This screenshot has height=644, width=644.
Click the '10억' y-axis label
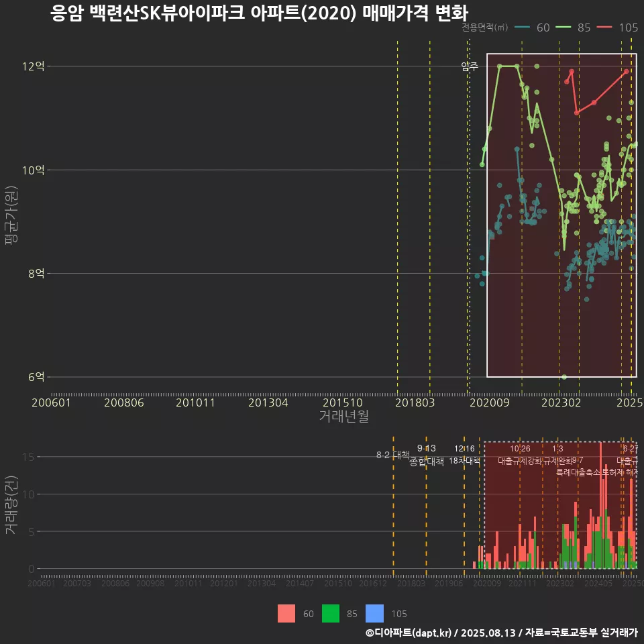tap(34, 170)
